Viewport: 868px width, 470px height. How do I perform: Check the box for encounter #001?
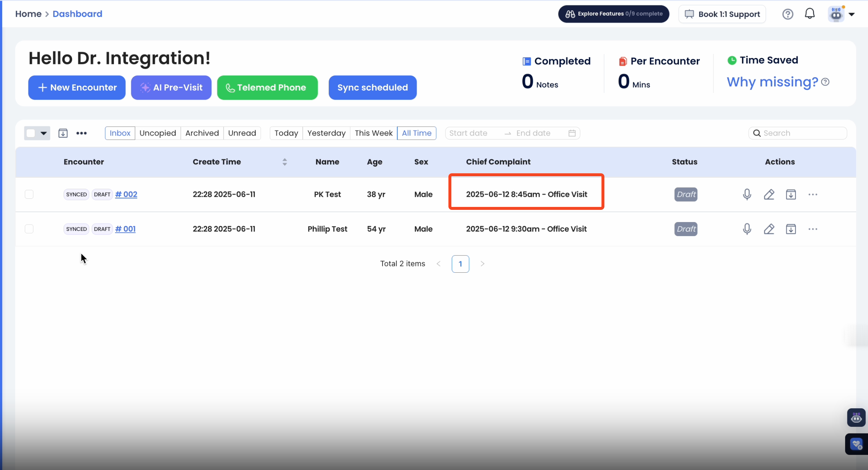tap(29, 229)
